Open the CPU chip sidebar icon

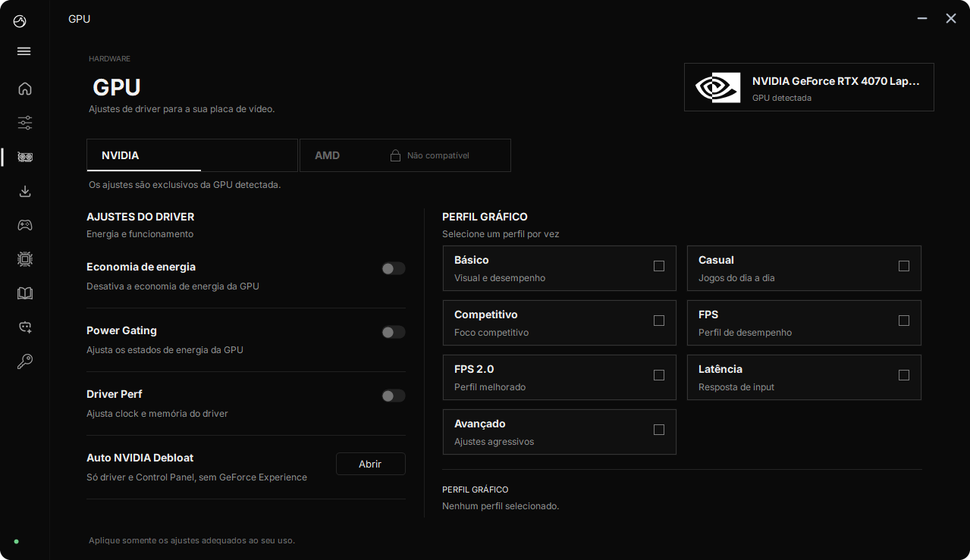25,259
